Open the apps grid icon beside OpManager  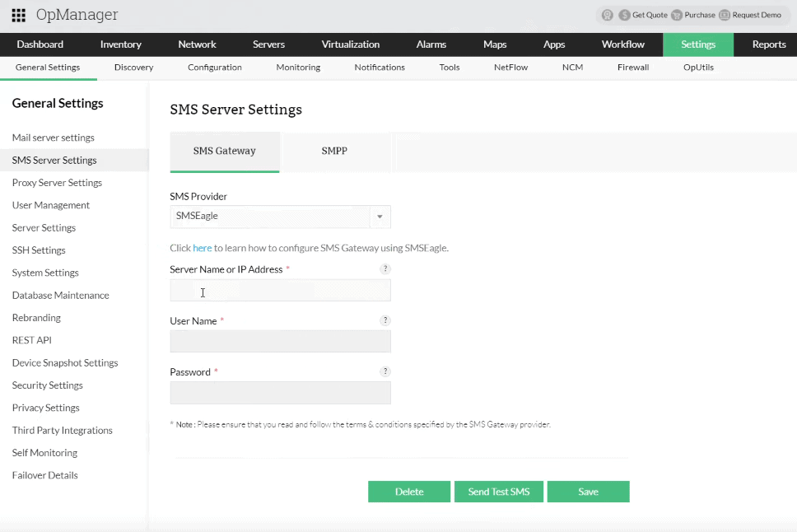point(18,16)
